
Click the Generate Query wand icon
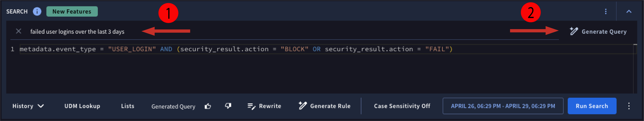(574, 31)
